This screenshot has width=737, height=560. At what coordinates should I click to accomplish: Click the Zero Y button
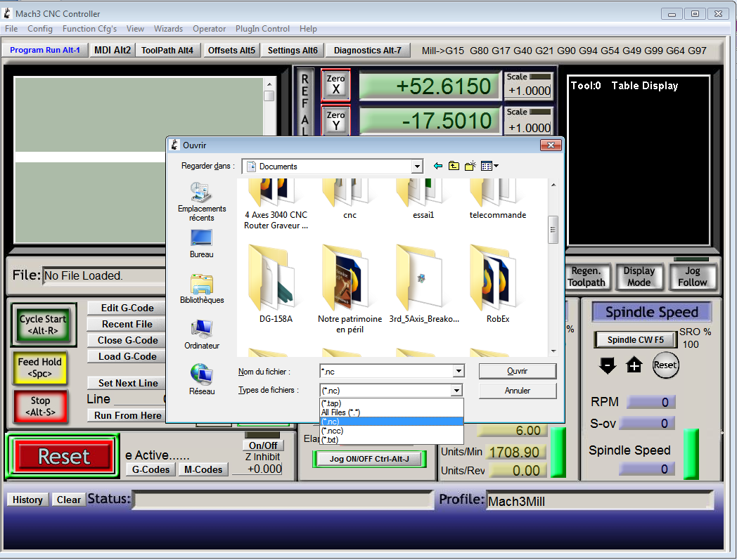click(x=335, y=120)
